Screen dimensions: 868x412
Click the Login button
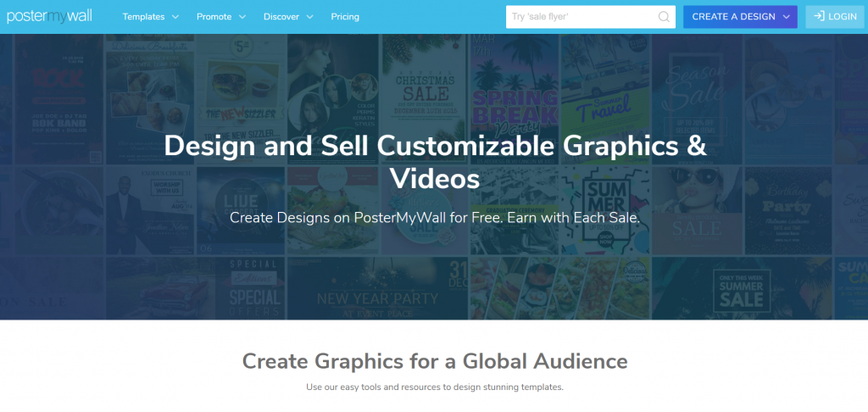[837, 17]
